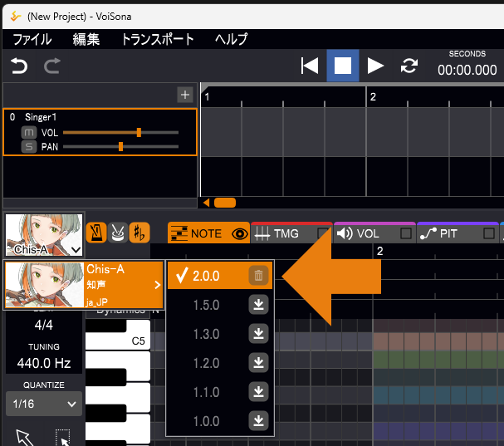This screenshot has width=504, height=446.
Task: Toggle loop playback
Action: click(x=409, y=66)
